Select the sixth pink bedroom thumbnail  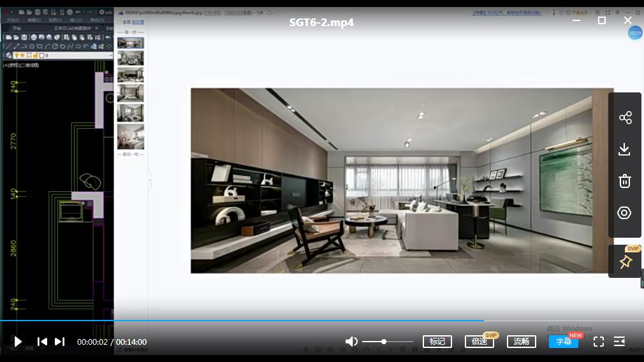pos(131,136)
